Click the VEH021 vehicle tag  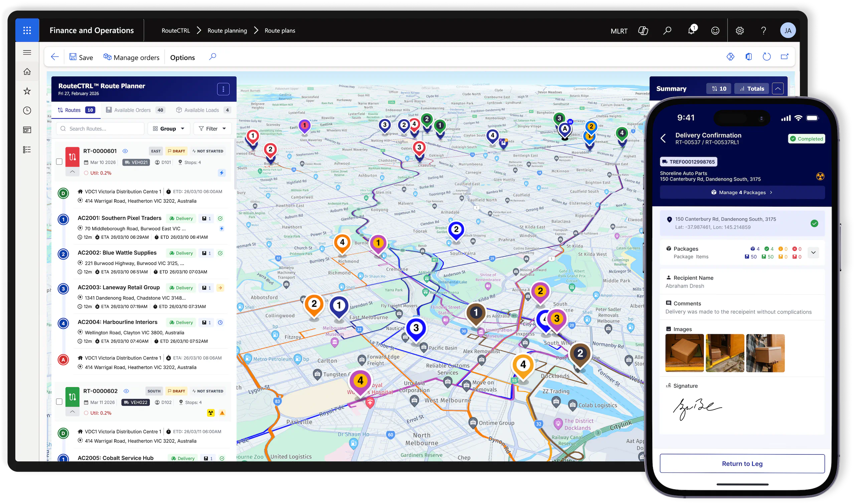(x=136, y=162)
